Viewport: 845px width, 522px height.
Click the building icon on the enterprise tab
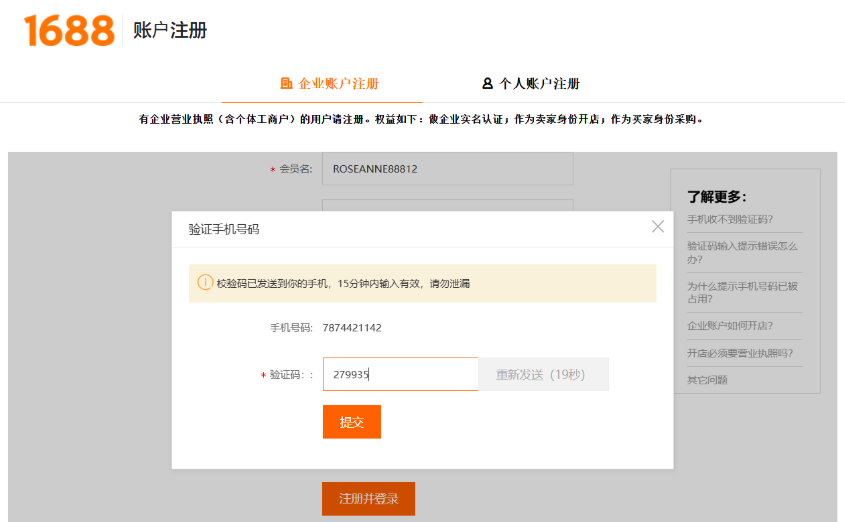(x=286, y=83)
